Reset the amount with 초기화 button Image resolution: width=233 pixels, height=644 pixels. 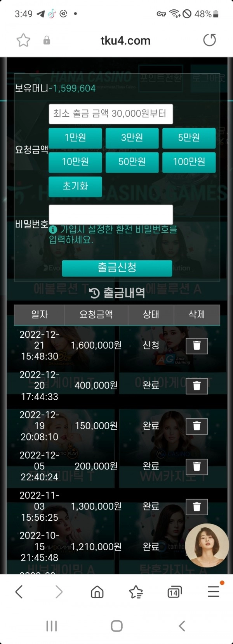tap(75, 186)
